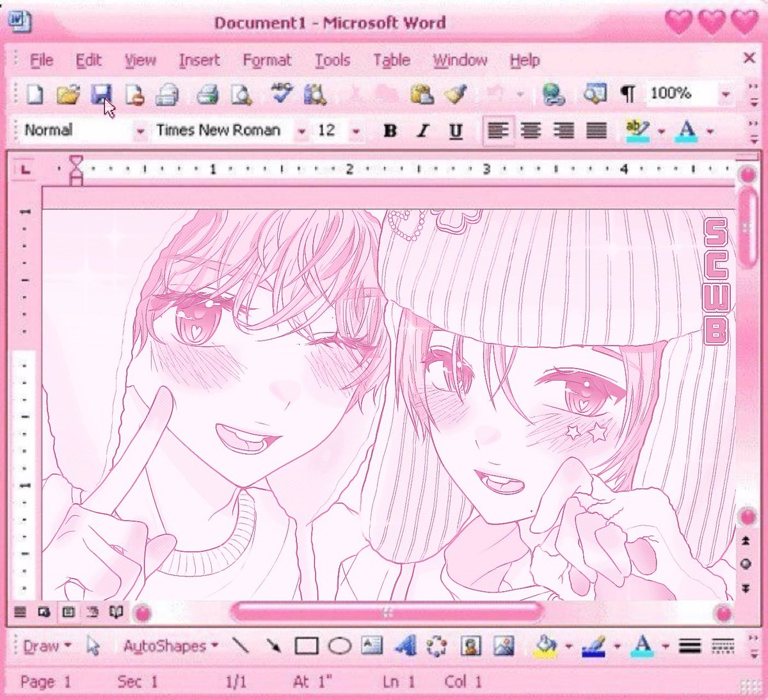Select the Line drawing tool
Screen dimensions: 768x700
pyautogui.click(x=241, y=646)
